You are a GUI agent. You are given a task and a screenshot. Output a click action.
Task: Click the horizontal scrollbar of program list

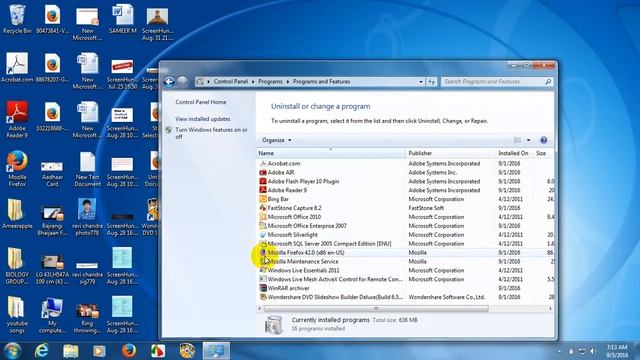click(376, 309)
